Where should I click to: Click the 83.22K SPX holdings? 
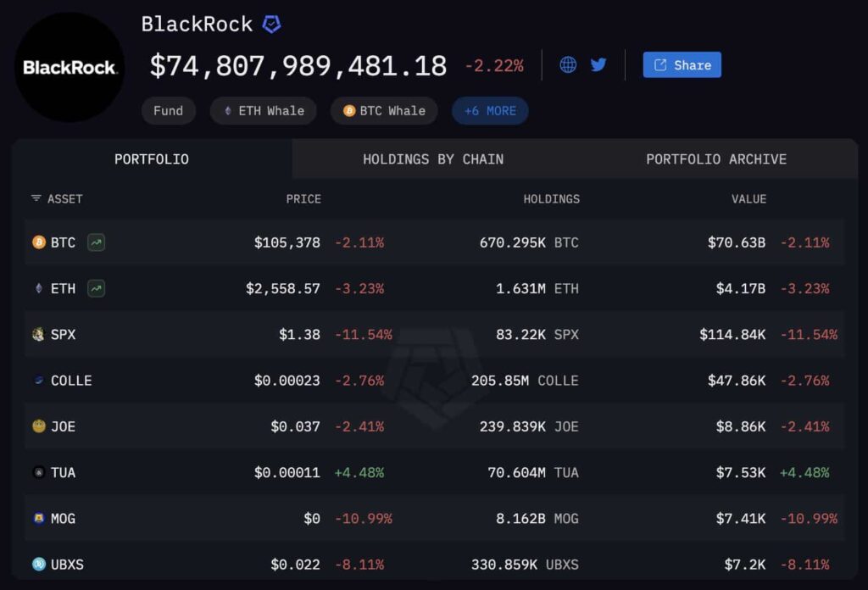coord(537,334)
